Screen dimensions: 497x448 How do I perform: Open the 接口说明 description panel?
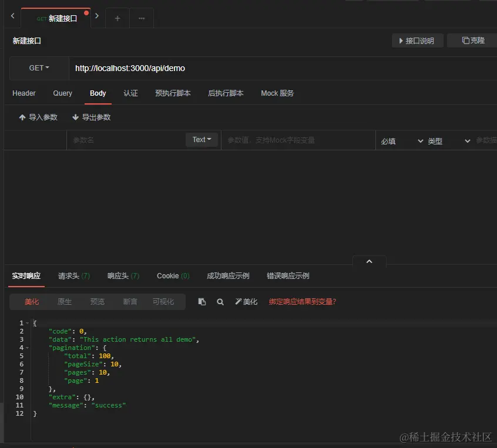(x=417, y=41)
